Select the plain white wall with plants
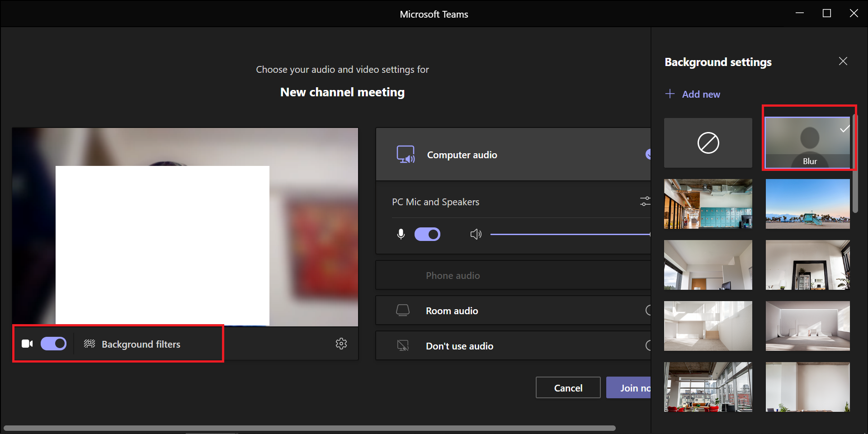This screenshot has width=868, height=434. [x=807, y=387]
